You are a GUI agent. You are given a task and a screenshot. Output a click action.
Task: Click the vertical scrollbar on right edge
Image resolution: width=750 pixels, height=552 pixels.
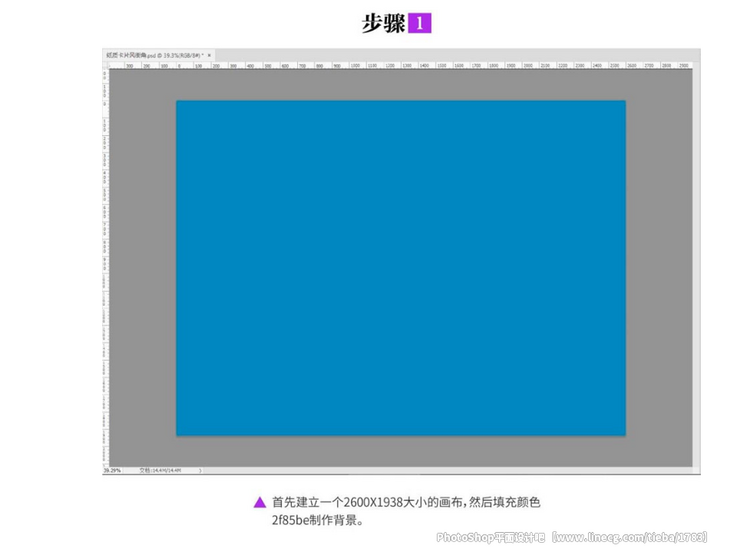point(696,264)
